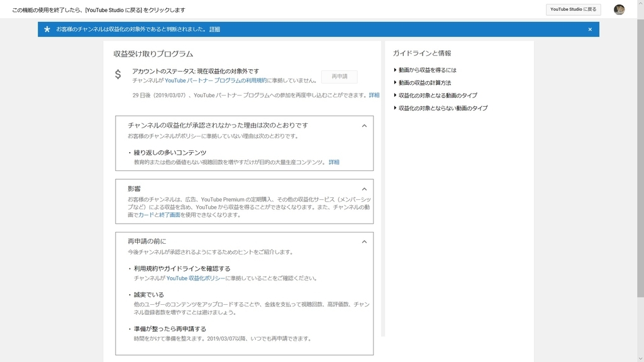Open 詳細 link under 繰り返しの多いコンテンツ
Image resolution: width=644 pixels, height=362 pixels.
[334, 162]
